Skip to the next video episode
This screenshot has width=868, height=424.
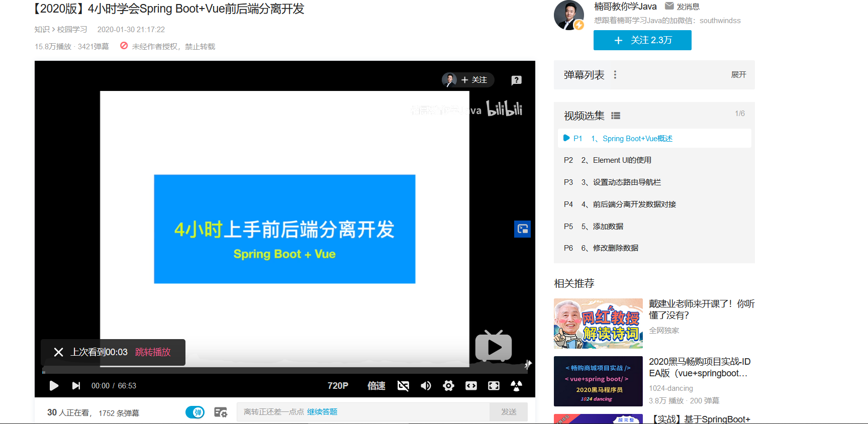pos(76,385)
